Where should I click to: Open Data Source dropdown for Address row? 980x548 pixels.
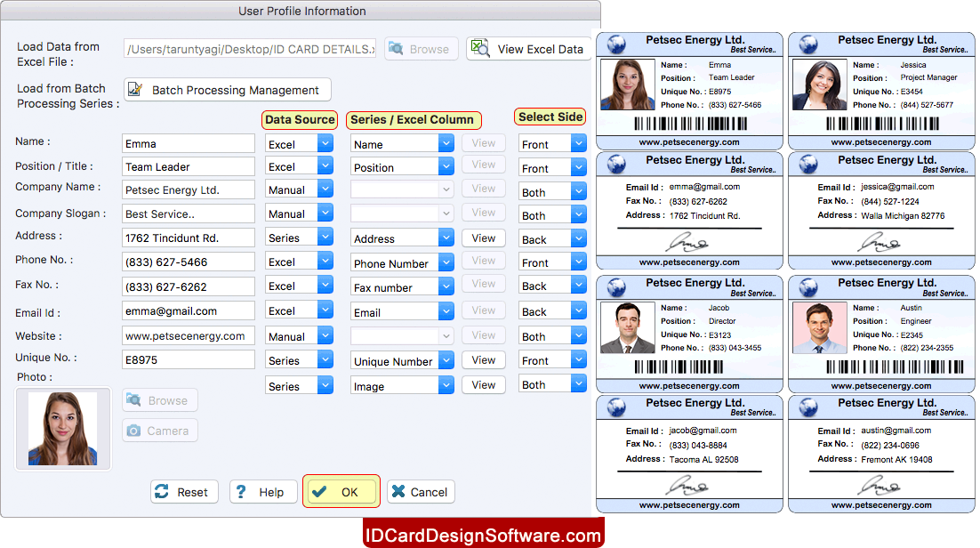[x=325, y=238]
